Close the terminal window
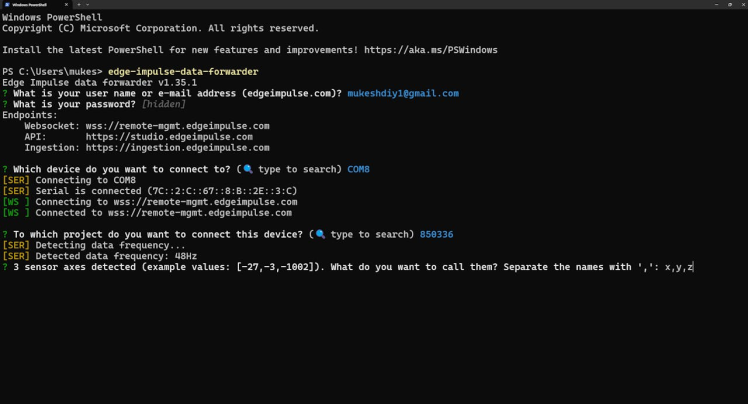748x404 pixels. click(742, 5)
